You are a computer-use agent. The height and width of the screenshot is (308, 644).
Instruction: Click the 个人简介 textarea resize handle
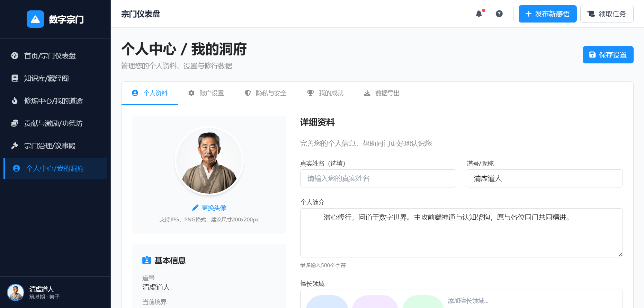coord(620,255)
